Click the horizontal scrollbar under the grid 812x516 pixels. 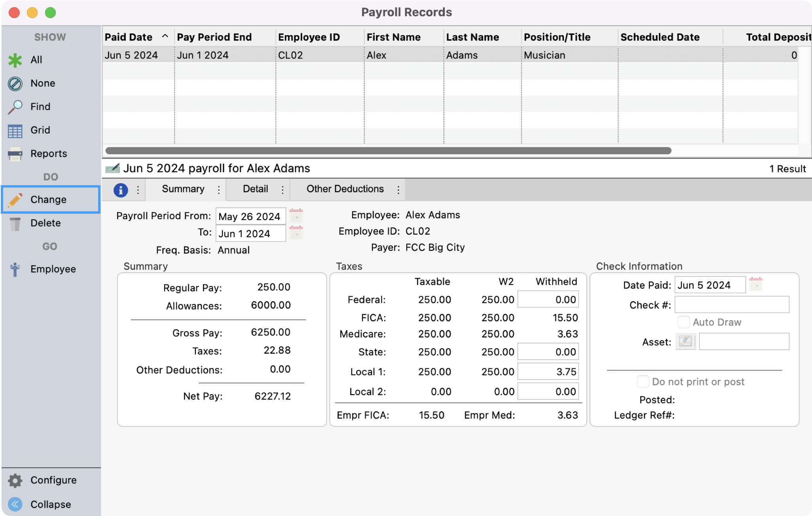(x=388, y=151)
